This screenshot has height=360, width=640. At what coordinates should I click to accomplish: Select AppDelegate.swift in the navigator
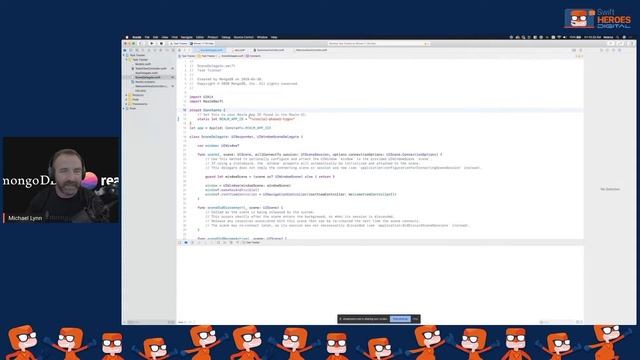[146, 73]
